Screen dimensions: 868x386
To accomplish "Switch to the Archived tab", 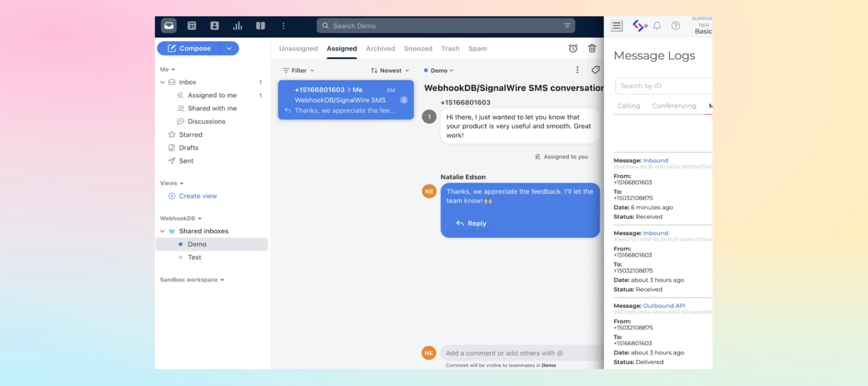I will [380, 48].
